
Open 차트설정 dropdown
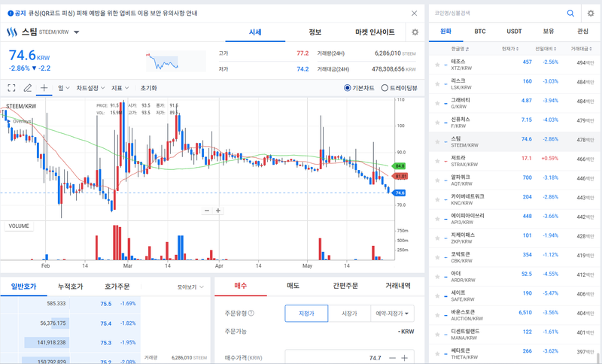pos(90,88)
